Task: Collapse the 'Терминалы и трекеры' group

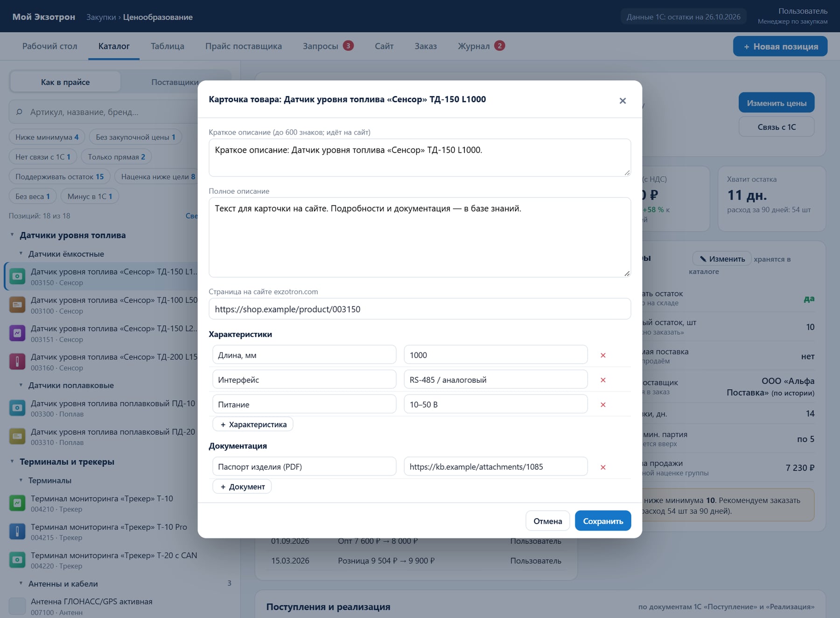Action: tap(12, 461)
